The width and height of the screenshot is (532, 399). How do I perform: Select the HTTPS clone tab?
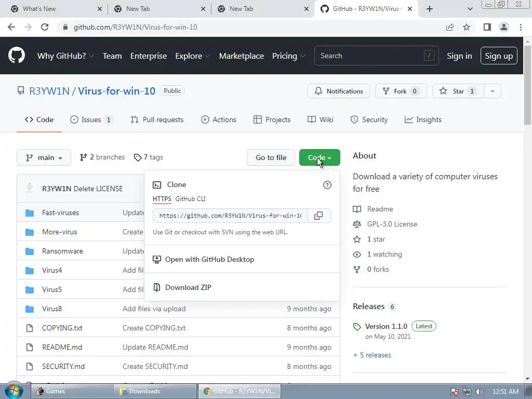162,199
